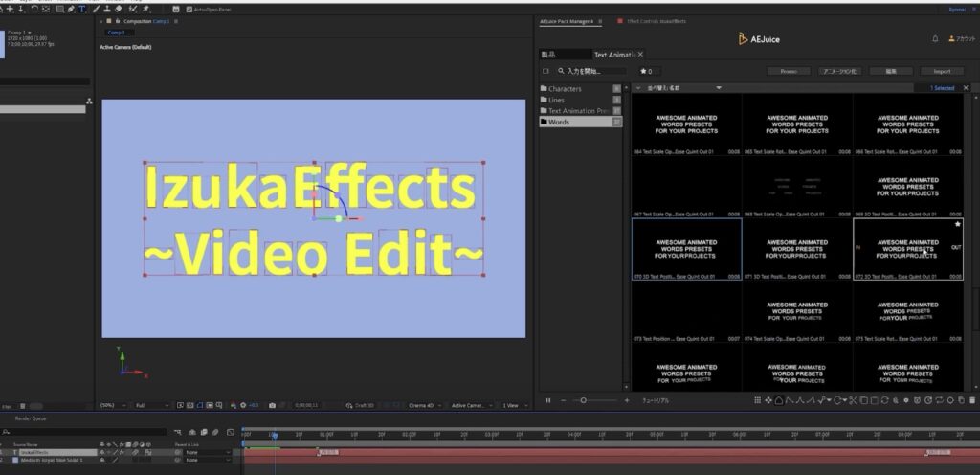Click the favorites star counter

(645, 71)
